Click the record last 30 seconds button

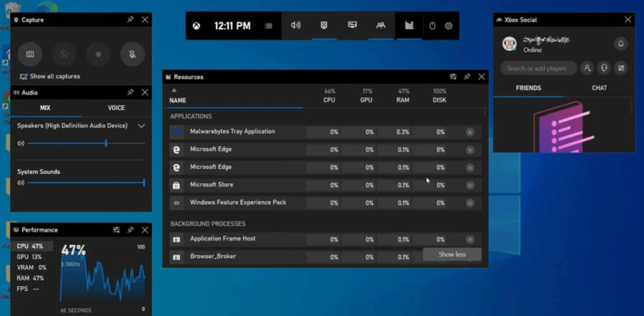(x=64, y=54)
